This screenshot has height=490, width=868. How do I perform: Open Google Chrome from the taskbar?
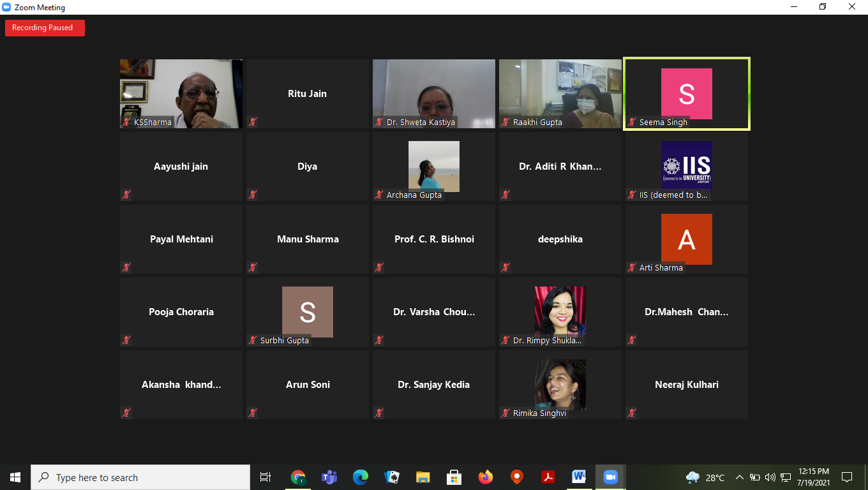click(298, 477)
